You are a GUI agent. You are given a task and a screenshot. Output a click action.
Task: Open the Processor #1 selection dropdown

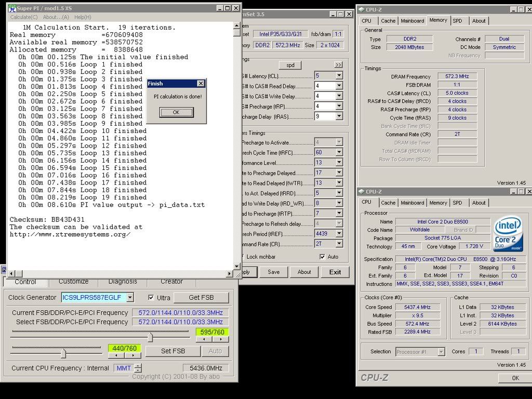441,352
